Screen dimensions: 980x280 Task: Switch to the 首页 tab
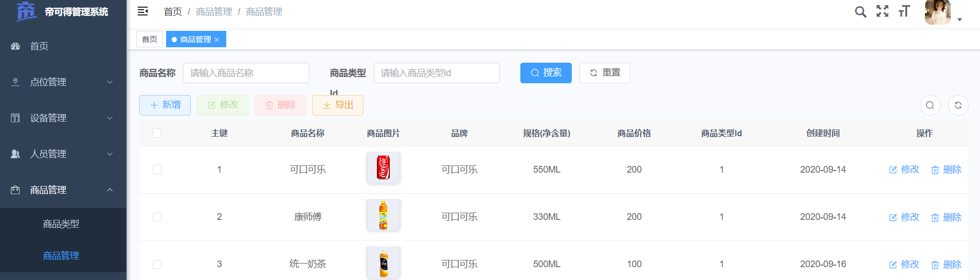pos(150,39)
